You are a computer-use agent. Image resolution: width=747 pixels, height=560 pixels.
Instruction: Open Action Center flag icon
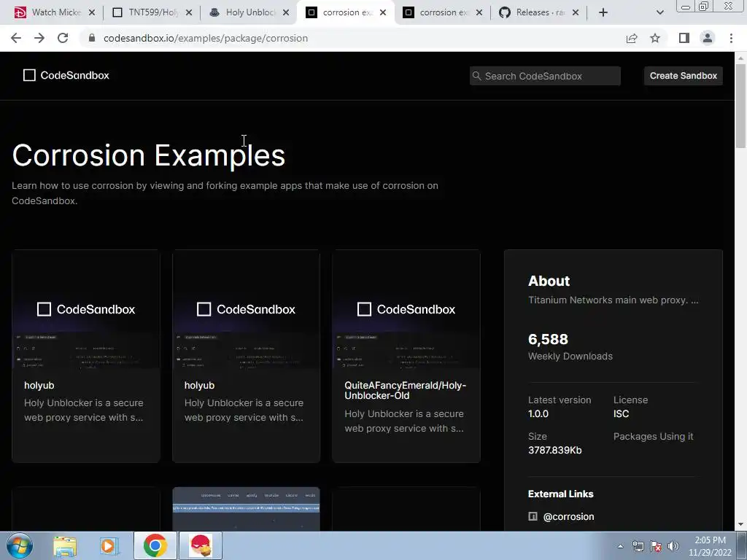656,546
